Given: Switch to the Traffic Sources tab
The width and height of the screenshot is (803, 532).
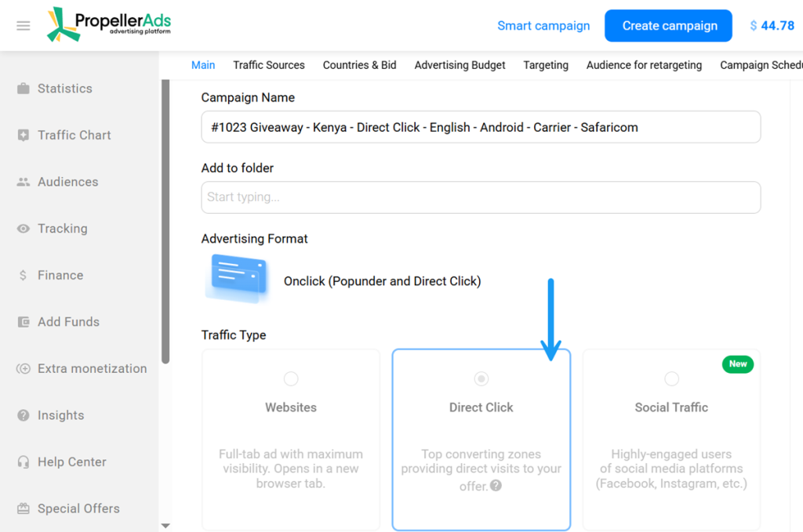Looking at the screenshot, I should pyautogui.click(x=269, y=65).
